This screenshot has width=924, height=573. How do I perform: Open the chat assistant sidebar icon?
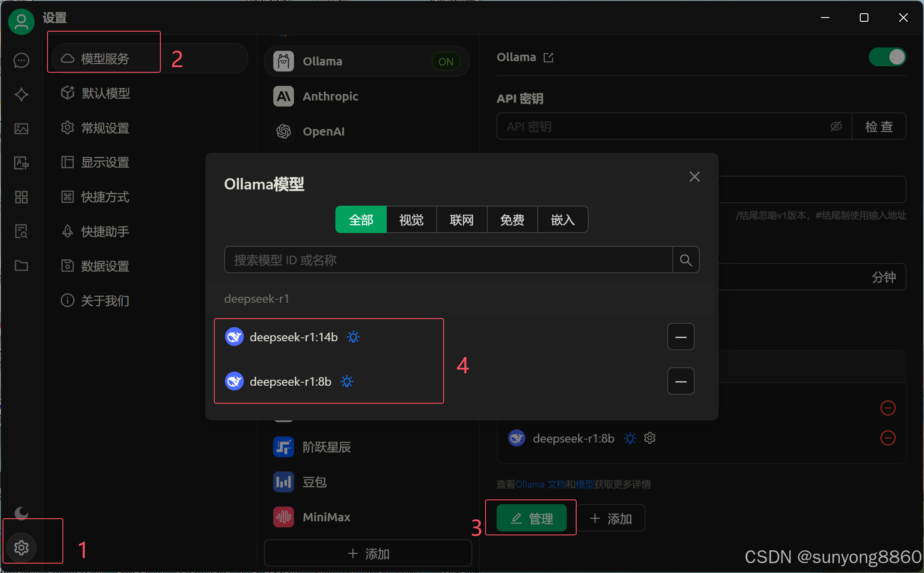coord(21,60)
